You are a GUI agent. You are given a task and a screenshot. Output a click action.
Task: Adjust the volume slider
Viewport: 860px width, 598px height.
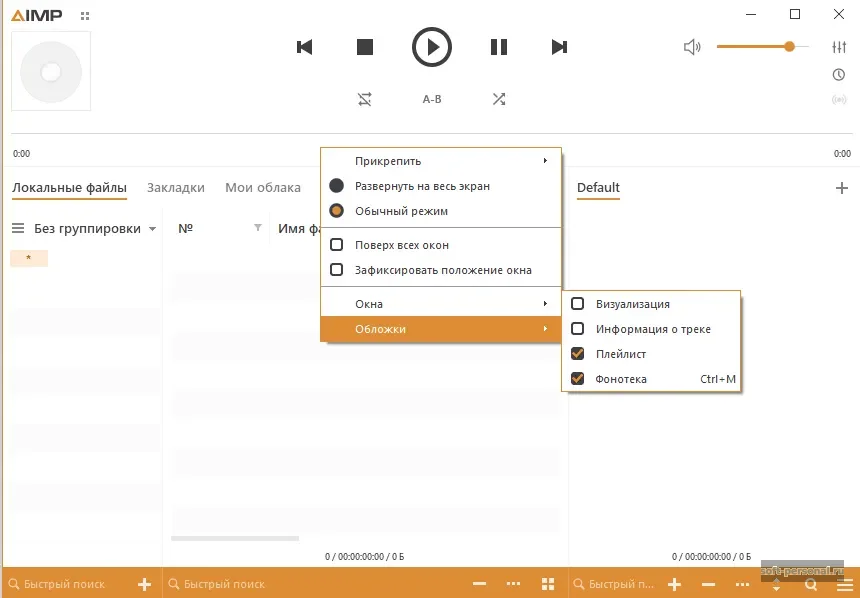762,47
